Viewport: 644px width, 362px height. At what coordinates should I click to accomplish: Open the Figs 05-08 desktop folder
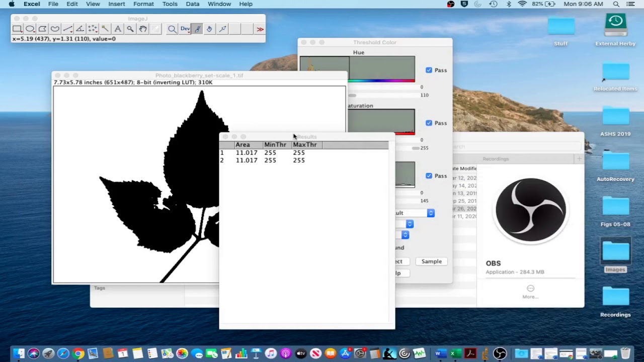[615, 211]
